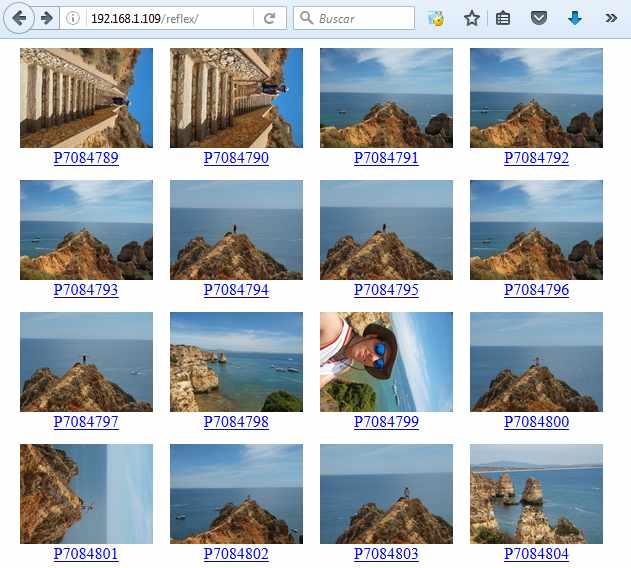The height and width of the screenshot is (568, 631).
Task: Open the P7084791 link
Action: (386, 158)
